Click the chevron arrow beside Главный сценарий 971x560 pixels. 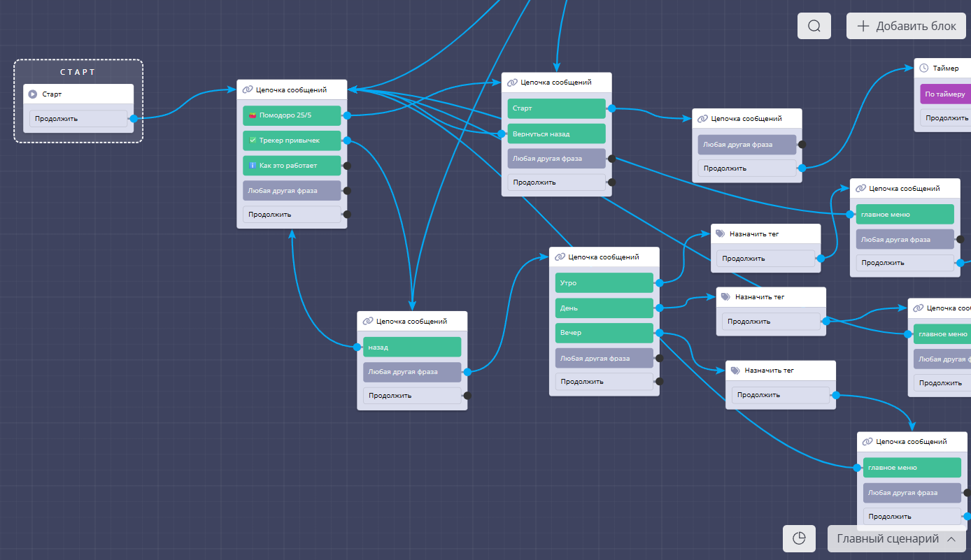951,539
